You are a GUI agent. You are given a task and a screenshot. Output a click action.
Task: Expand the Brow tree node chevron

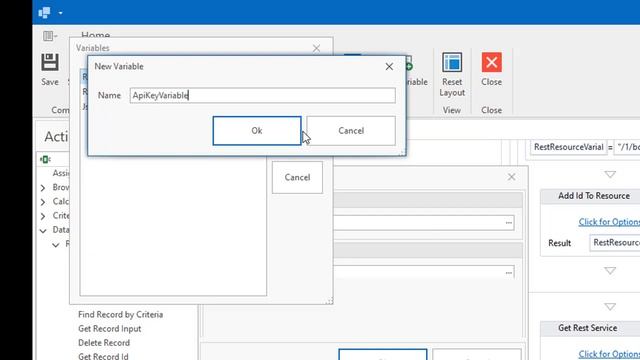click(43, 188)
